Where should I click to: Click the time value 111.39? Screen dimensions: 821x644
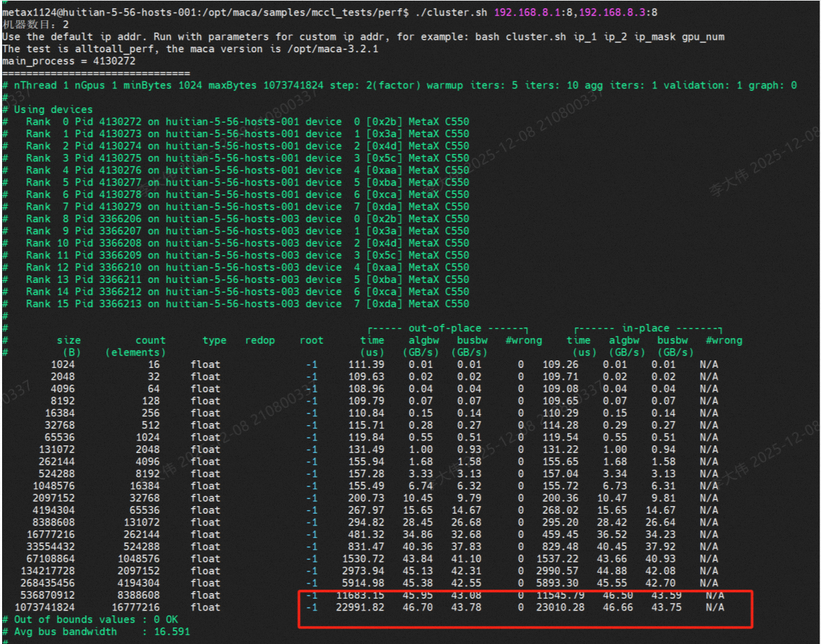(x=366, y=365)
